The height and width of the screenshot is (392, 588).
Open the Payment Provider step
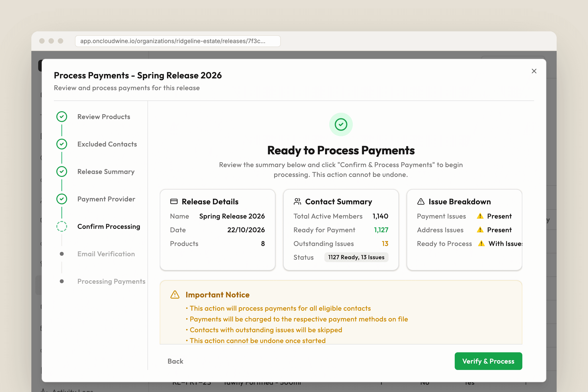106,199
